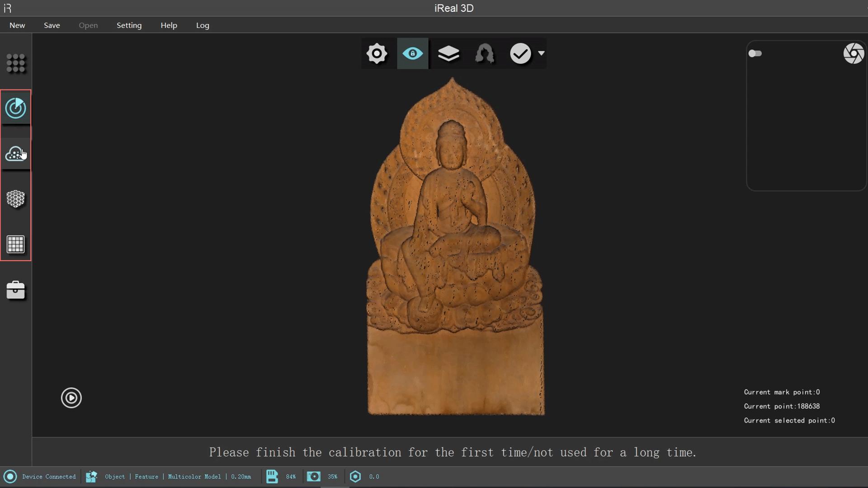
Task: Open the Log menu
Action: (203, 25)
